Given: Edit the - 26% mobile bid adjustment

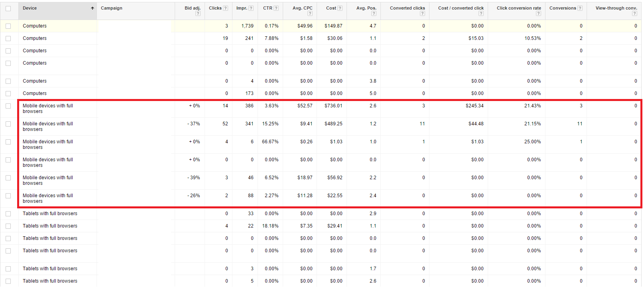Looking at the screenshot, I should [194, 196].
